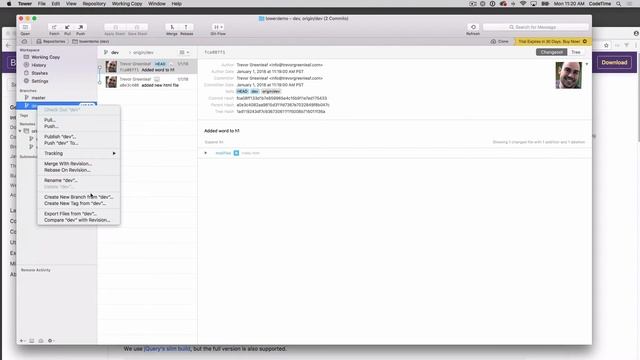
Task: Click the Trial Expires Buy Now banner
Action: (552, 42)
